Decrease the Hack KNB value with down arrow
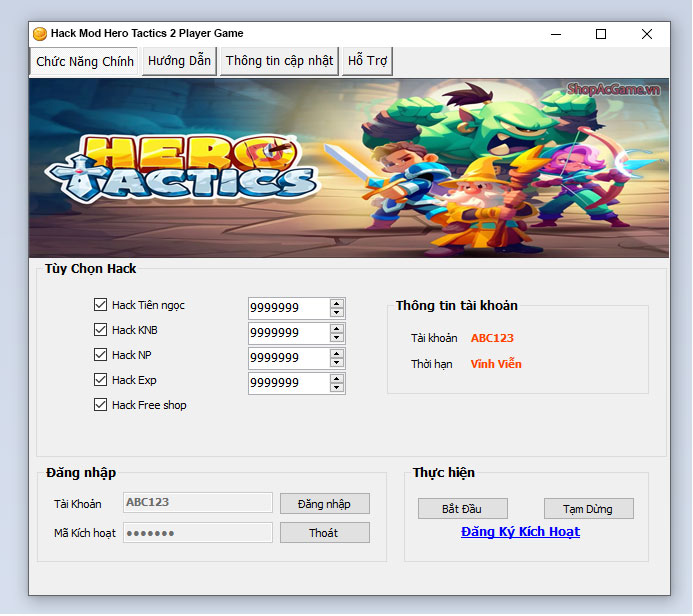 coord(337,338)
